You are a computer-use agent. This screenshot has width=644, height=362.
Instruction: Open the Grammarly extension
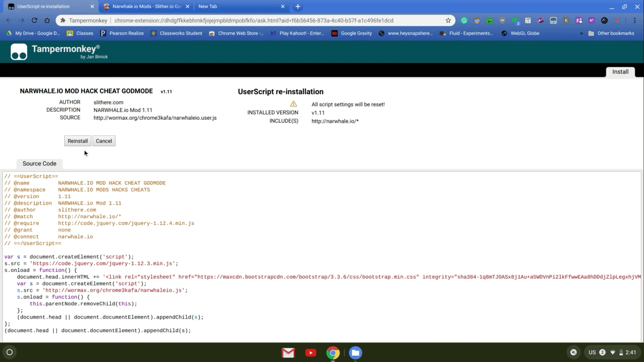point(464,21)
